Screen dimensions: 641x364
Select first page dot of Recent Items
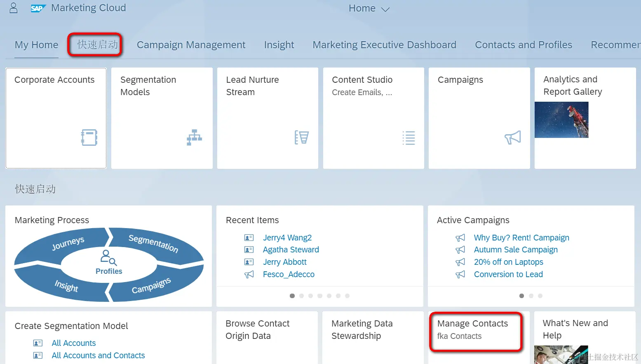pos(292,296)
